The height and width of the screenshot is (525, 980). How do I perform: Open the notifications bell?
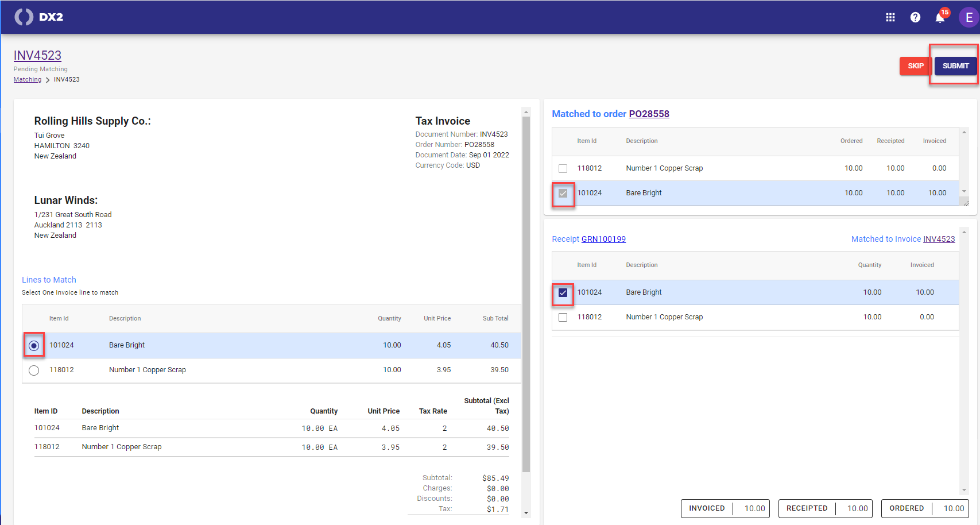(x=940, y=18)
